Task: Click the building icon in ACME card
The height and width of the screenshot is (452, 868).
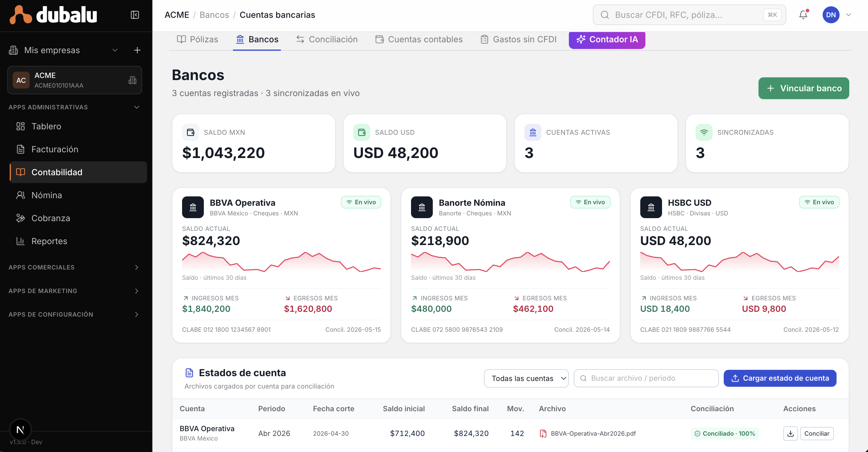Action: click(132, 80)
